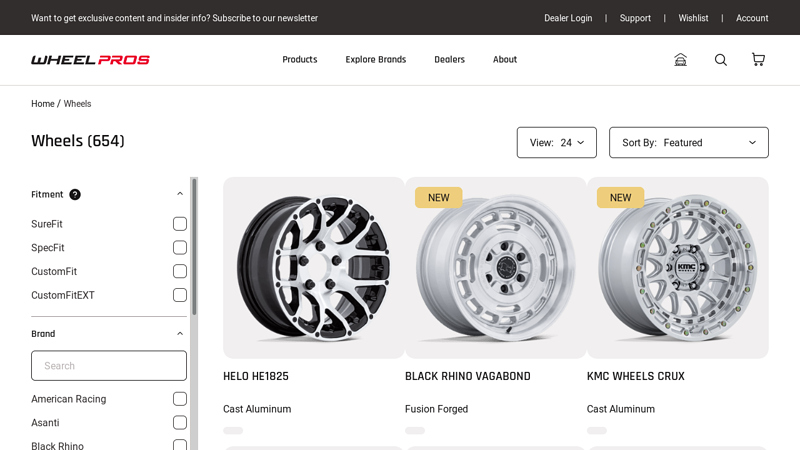Viewport: 800px width, 450px height.
Task: Click the KMC WHEELS CRUX product title
Action: 636,376
